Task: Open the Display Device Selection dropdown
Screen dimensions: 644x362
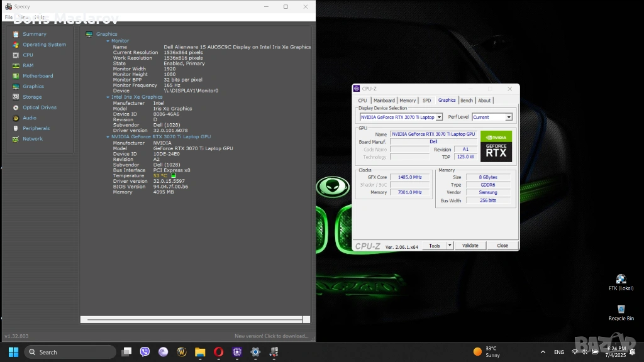Action: point(439,117)
